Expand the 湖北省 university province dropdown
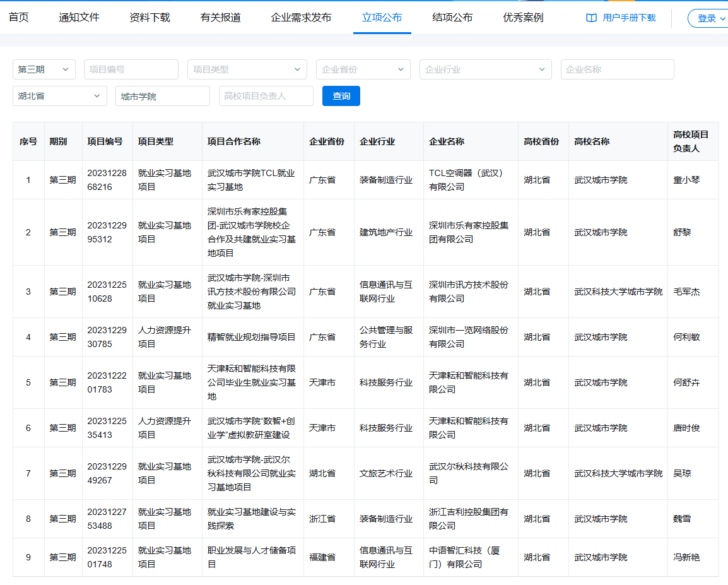This screenshot has width=728, height=585. (x=59, y=96)
